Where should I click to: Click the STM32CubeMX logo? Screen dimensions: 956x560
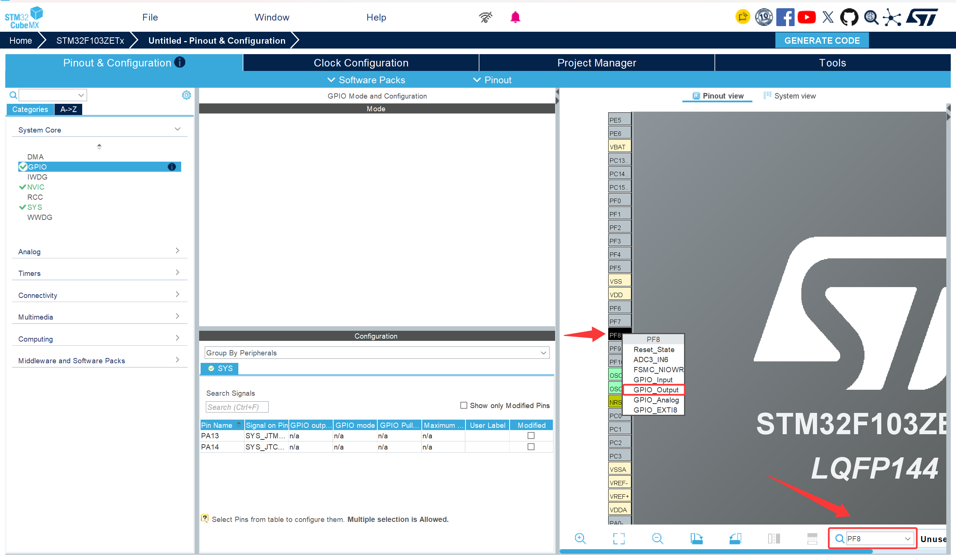point(24,18)
